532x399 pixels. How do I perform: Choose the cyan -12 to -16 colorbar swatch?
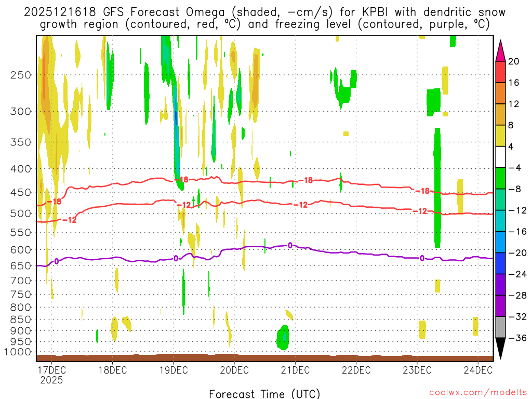(x=500, y=221)
